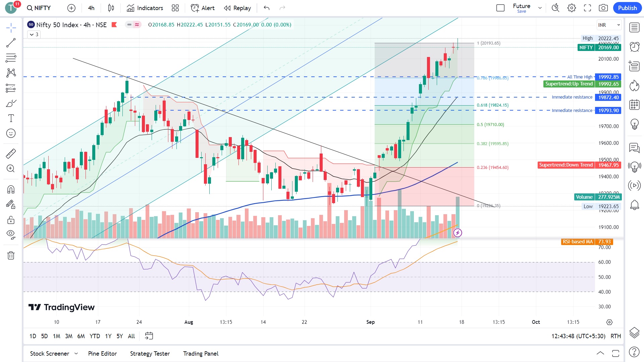Open the economic calendar panel
644x362 pixels.
point(634,105)
